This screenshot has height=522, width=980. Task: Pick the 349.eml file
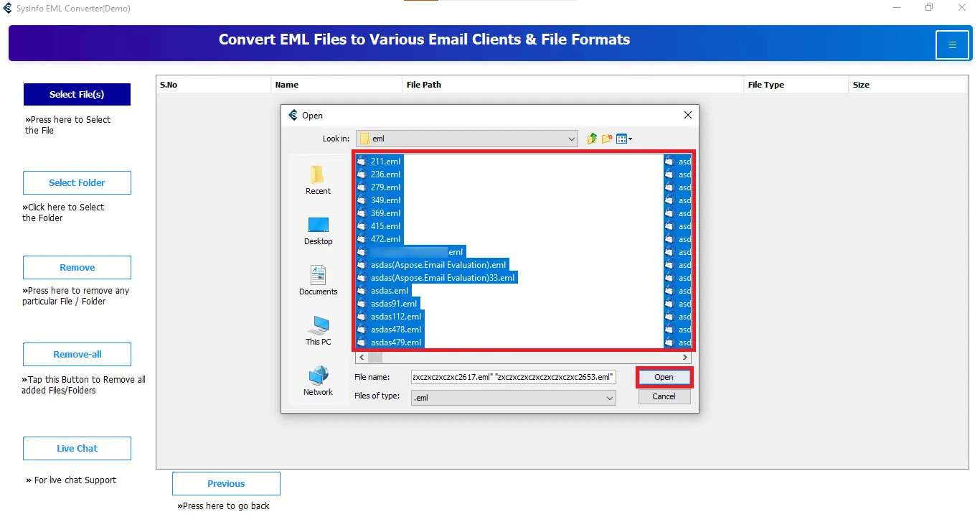pyautogui.click(x=380, y=200)
